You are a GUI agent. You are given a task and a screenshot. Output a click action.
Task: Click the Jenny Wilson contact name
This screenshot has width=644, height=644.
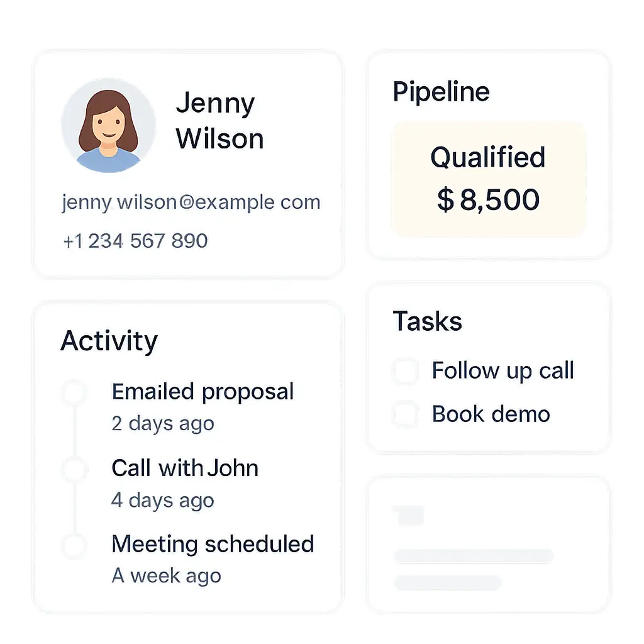point(219,121)
